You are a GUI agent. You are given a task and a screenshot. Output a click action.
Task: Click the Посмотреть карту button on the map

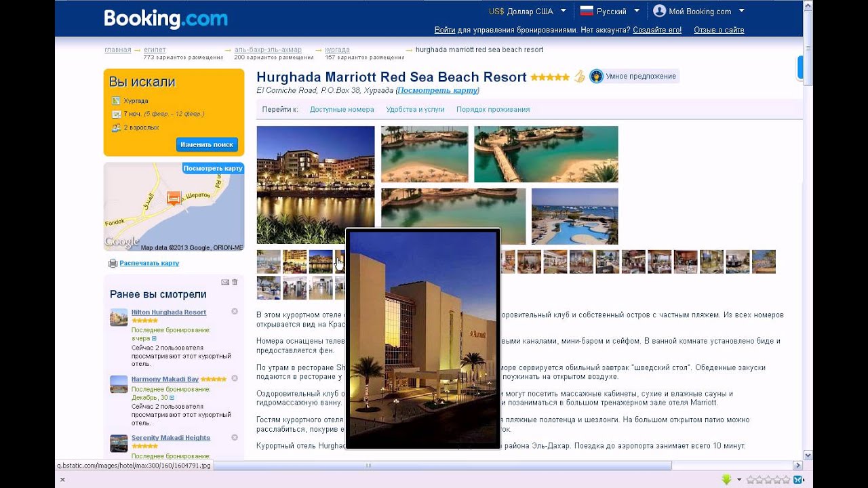(213, 168)
